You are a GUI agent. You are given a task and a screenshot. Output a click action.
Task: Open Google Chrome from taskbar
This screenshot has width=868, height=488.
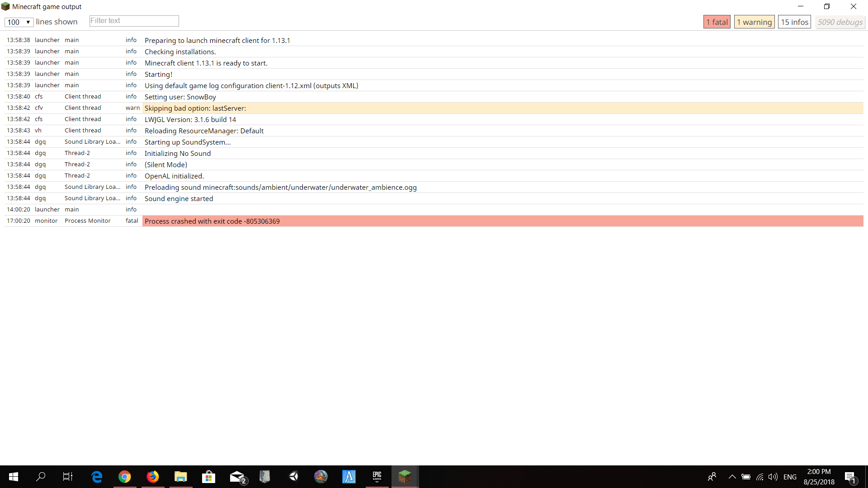click(x=125, y=476)
